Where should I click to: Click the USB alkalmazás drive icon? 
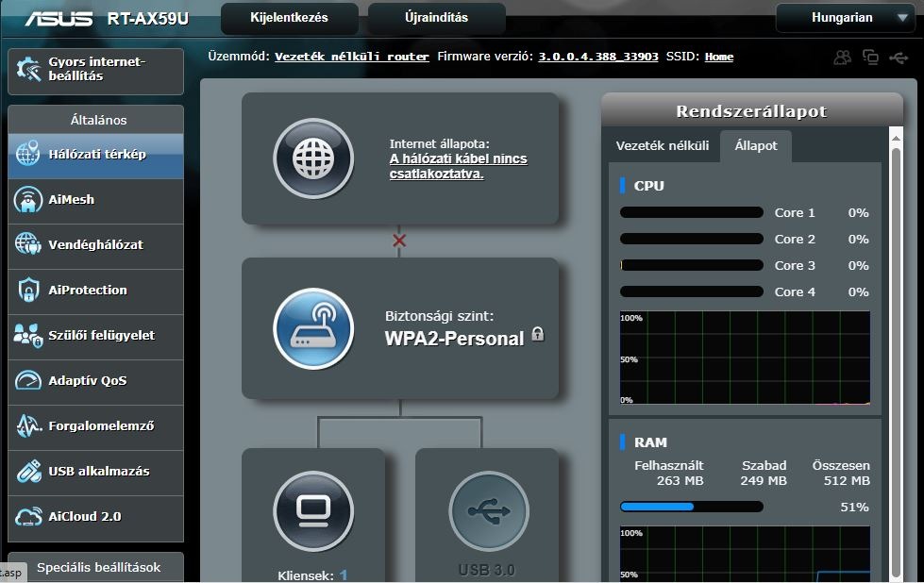point(27,471)
